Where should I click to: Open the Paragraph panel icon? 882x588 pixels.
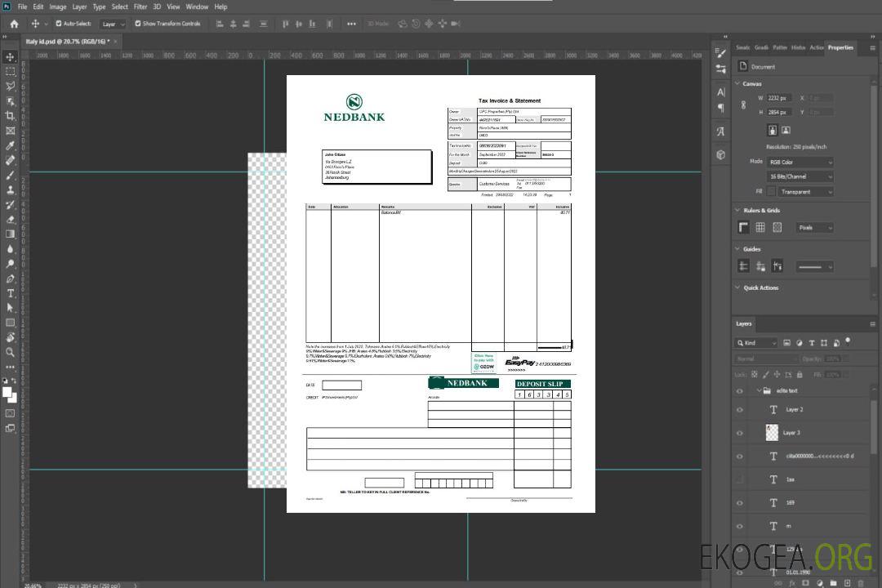tap(721, 108)
